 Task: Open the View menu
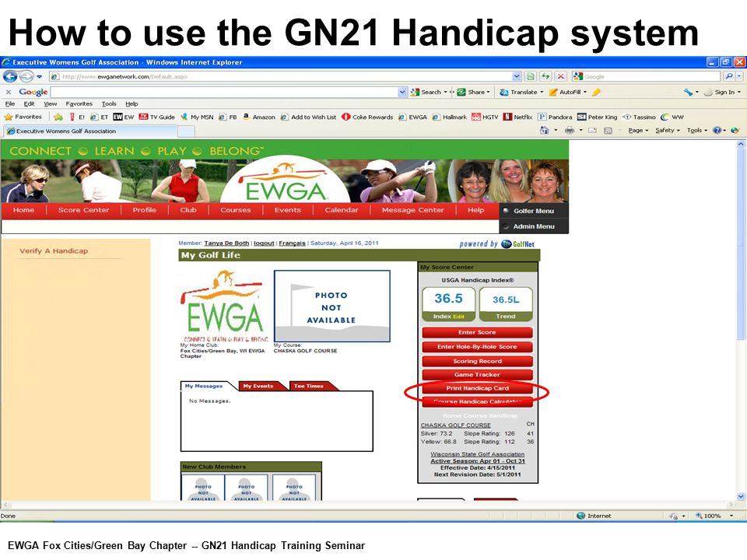50,103
